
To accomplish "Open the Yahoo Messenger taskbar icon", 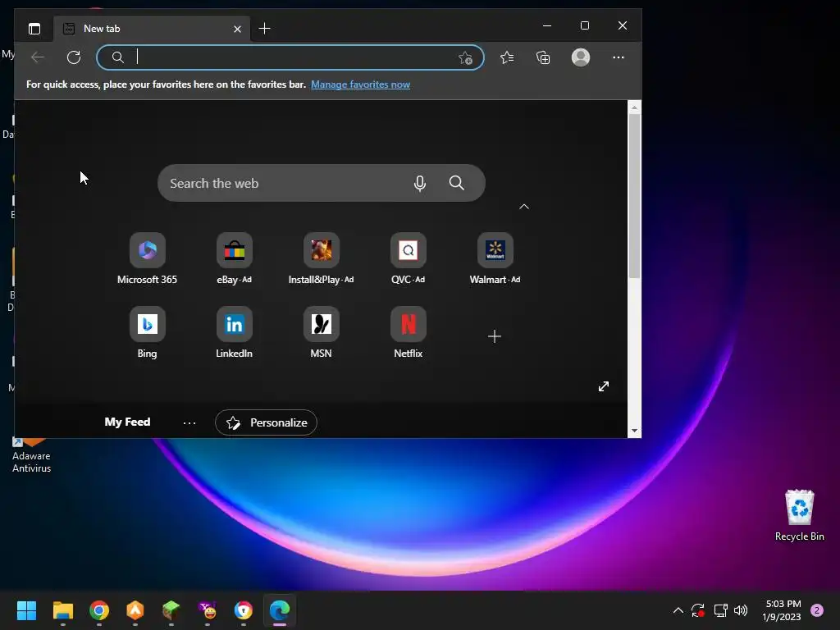I will pyautogui.click(x=208, y=610).
